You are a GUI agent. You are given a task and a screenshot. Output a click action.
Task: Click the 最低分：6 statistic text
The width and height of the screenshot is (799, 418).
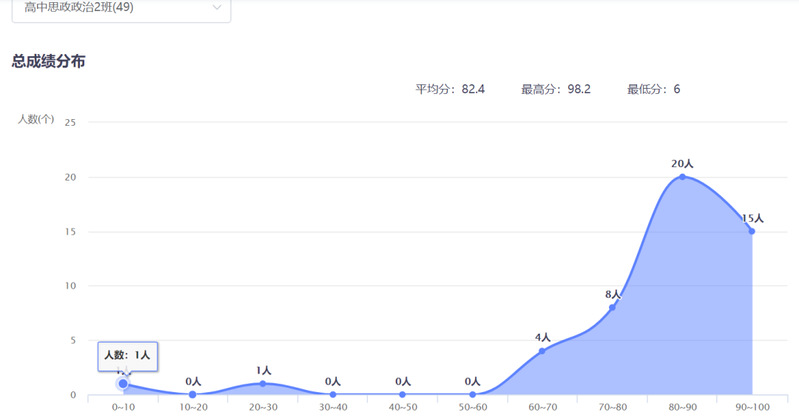[x=653, y=89]
